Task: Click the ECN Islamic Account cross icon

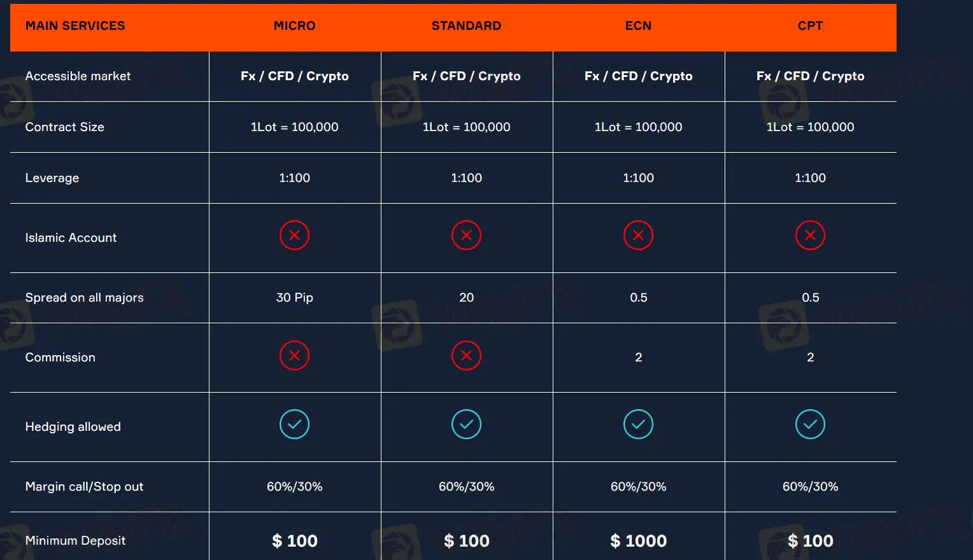Action: 638,235
